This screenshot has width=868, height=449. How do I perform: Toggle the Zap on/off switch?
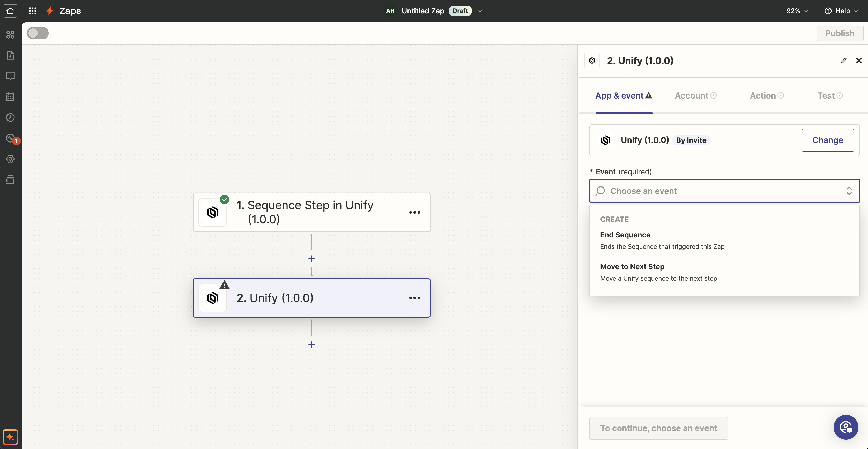pos(38,33)
